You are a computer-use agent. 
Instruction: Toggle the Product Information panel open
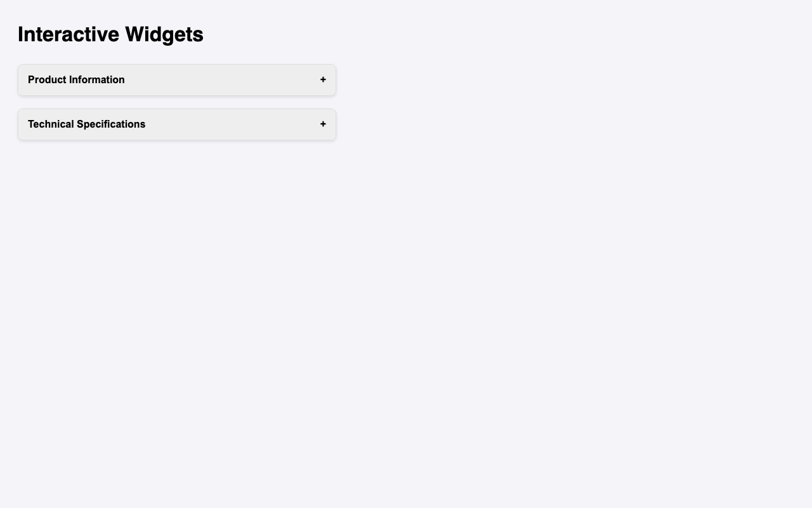coord(178,81)
